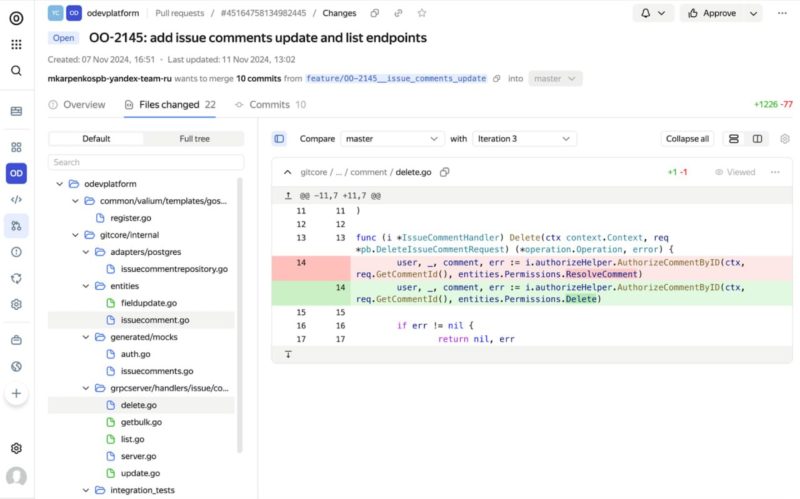The image size is (800, 499).
Task: Open the code brackets icon in sidebar
Action: tap(16, 199)
